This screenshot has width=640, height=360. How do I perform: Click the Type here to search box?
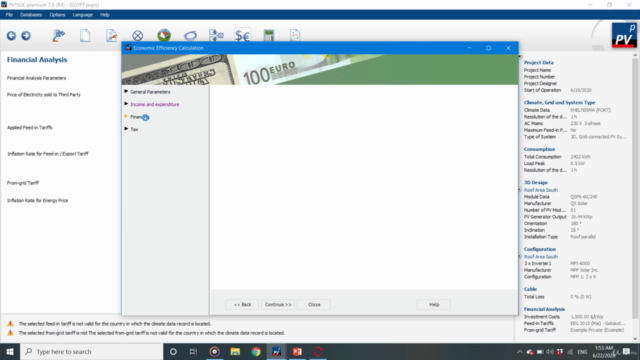coord(91,351)
